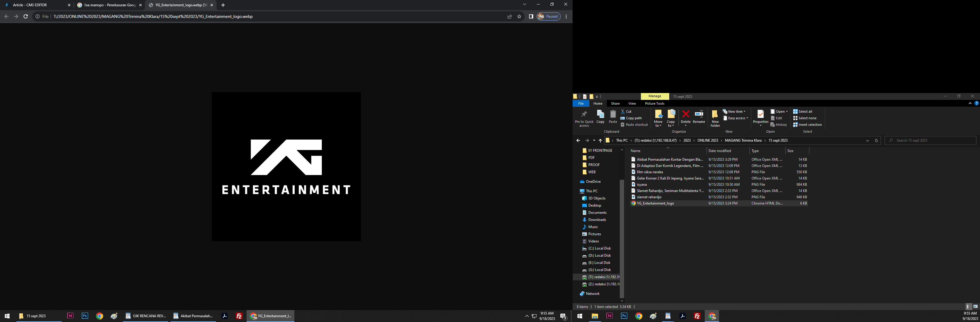Sort files by Date modified column
Screen dimensions: 980x322
point(728,151)
